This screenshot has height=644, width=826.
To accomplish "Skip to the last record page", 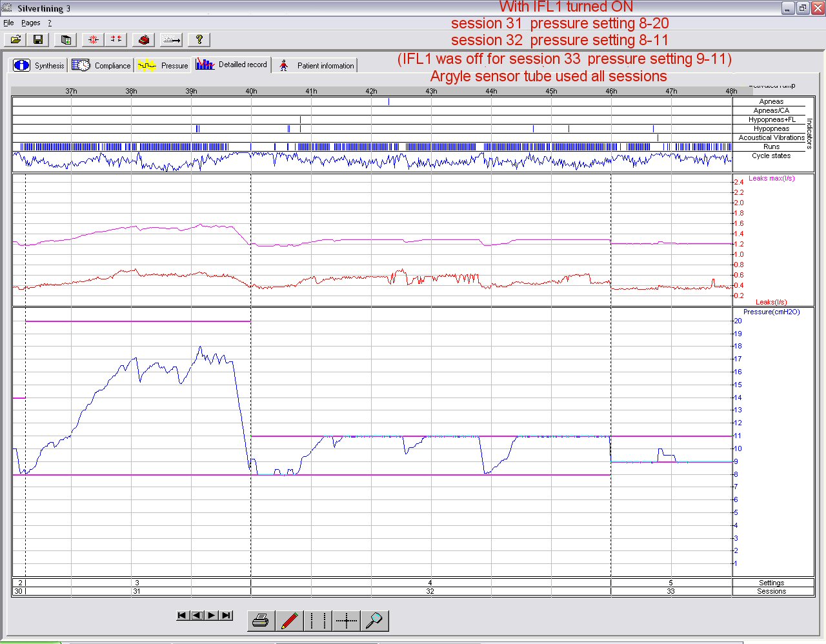I will click(x=226, y=616).
